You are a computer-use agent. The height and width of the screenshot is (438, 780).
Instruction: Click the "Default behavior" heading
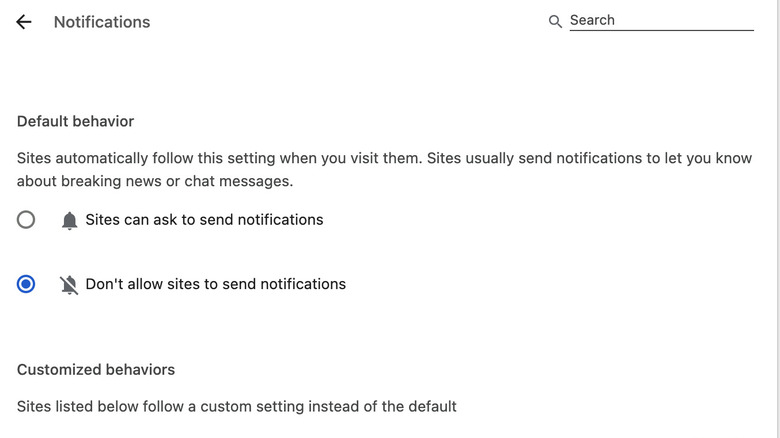pos(75,121)
